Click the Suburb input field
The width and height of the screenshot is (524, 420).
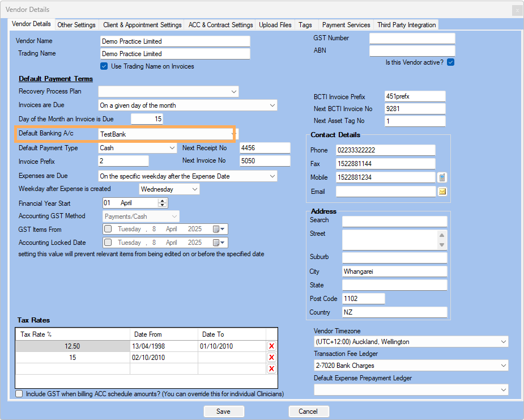pos(395,258)
